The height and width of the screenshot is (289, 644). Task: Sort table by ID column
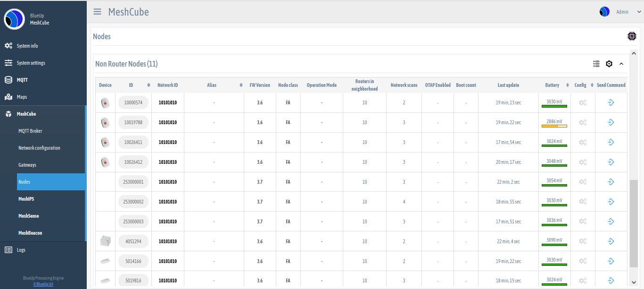coord(149,85)
